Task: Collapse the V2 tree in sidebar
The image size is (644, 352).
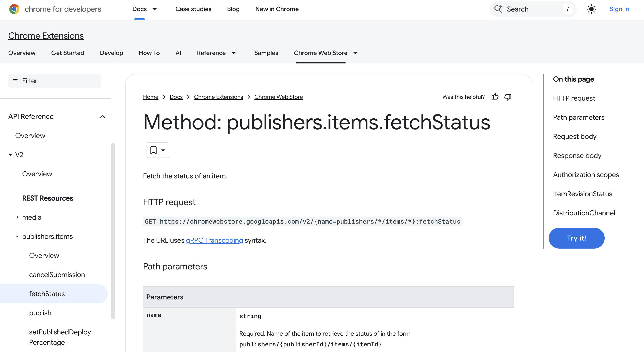Action: (10, 154)
